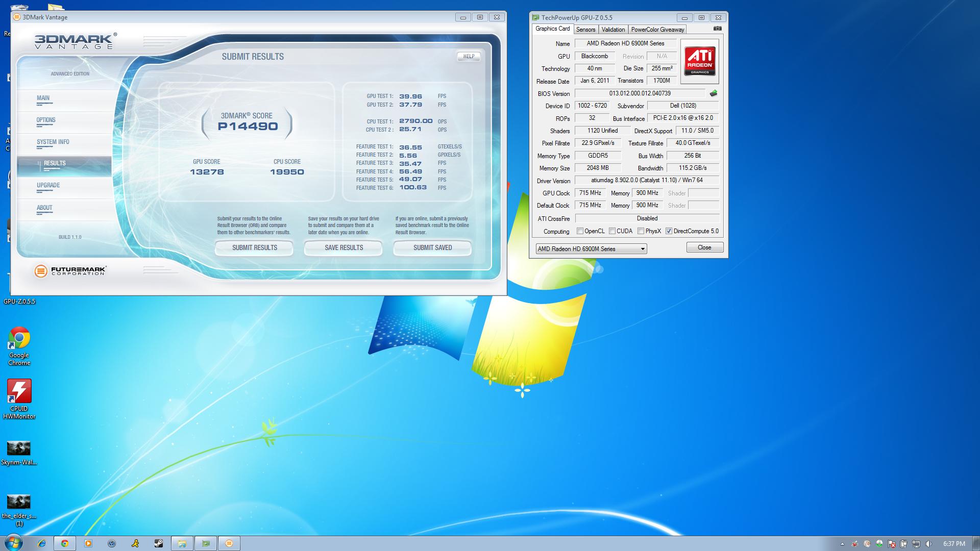Click the SUBMIT RESULTS button
Viewport: 980px width, 551px height.
point(254,248)
